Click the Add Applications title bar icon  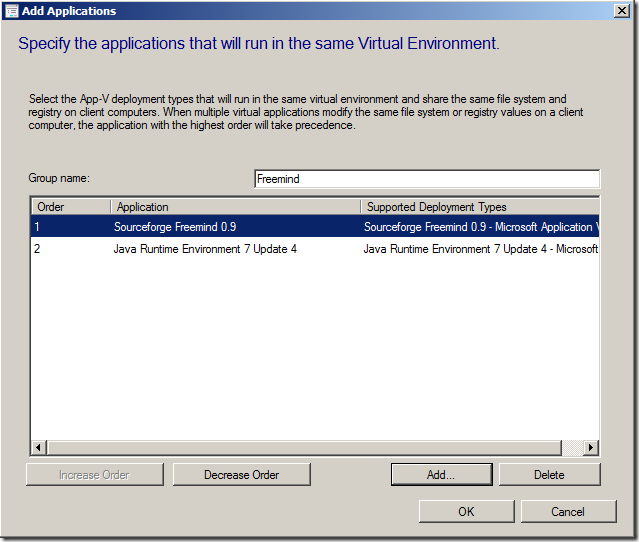[x=11, y=11]
